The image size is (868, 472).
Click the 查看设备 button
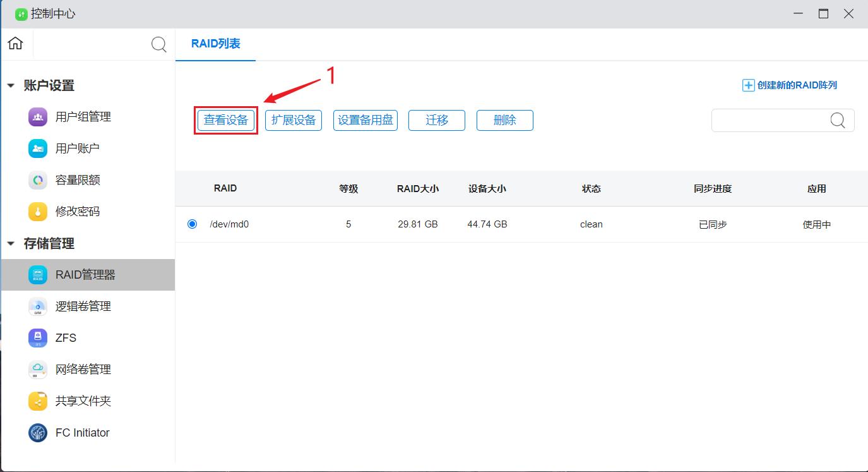click(x=226, y=120)
